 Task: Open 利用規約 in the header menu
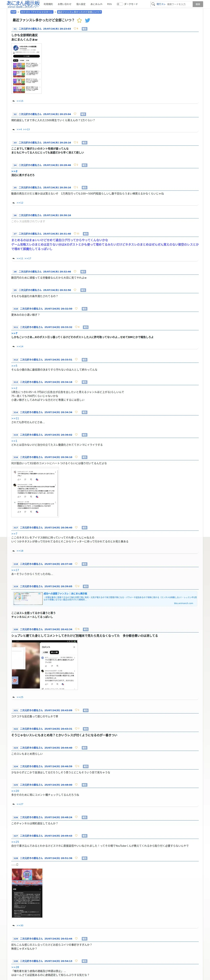tap(48, 4)
